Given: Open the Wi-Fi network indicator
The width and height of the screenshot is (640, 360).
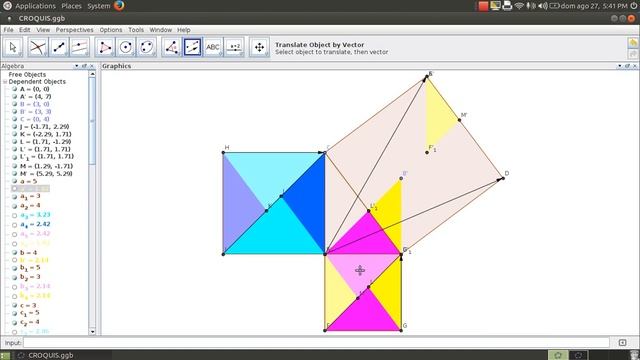Looking at the screenshot, I should [x=519, y=6].
